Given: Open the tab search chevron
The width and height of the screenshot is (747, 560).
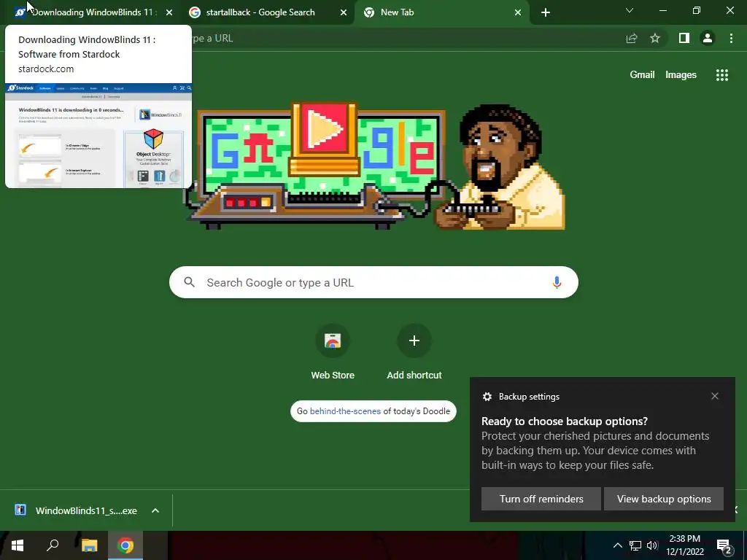Looking at the screenshot, I should (630, 10).
